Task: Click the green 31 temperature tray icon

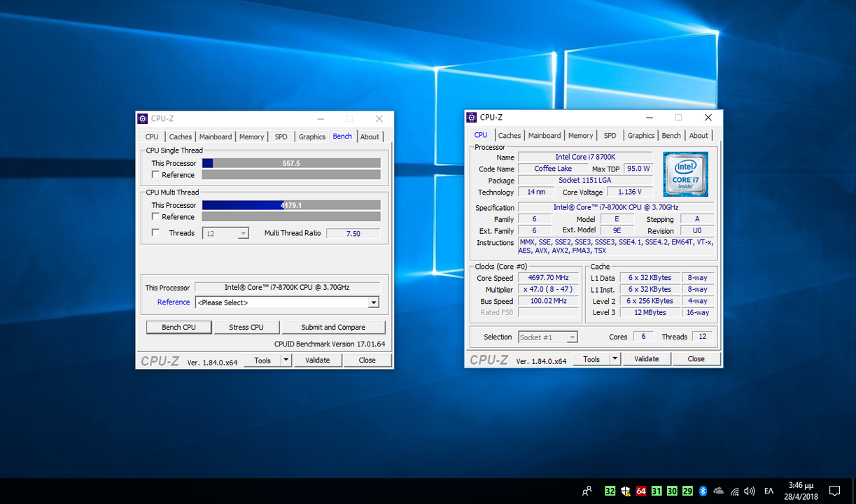Action: point(657,491)
